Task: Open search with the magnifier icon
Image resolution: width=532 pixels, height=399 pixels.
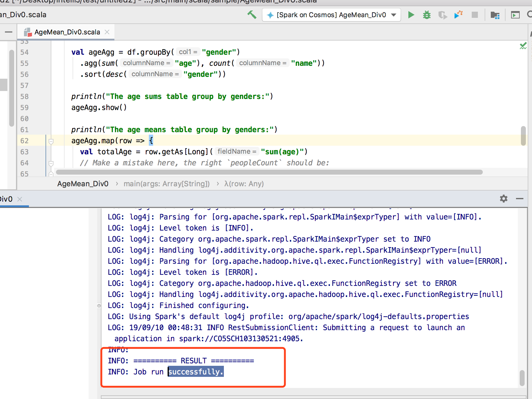Action: (530, 14)
